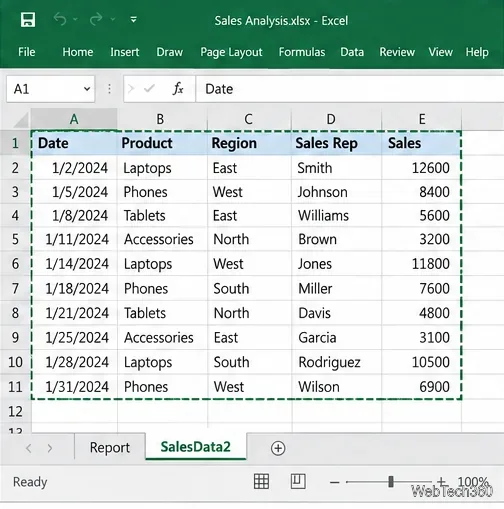The image size is (504, 509).
Task: Click the cell with date 1/2/2024
Action: pos(74,168)
